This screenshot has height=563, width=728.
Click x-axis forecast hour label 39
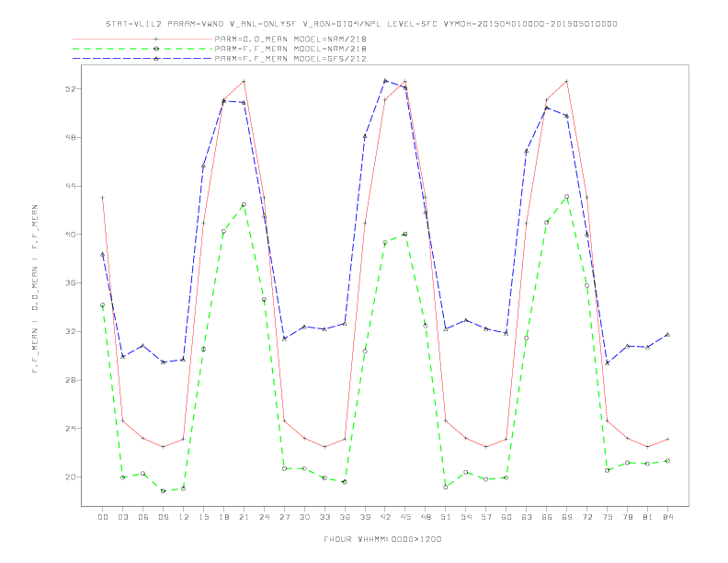click(365, 517)
